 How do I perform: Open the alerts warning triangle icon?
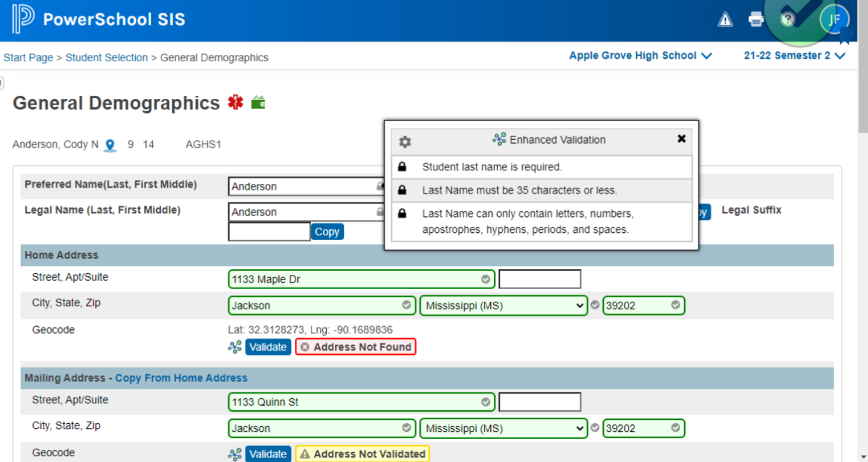tap(725, 20)
